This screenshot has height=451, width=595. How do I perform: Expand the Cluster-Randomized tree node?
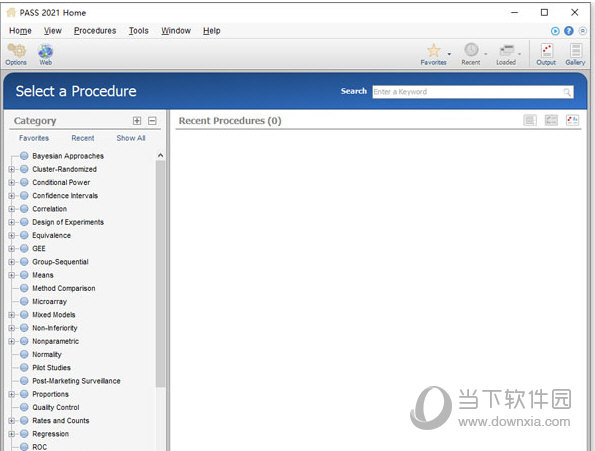[11, 169]
